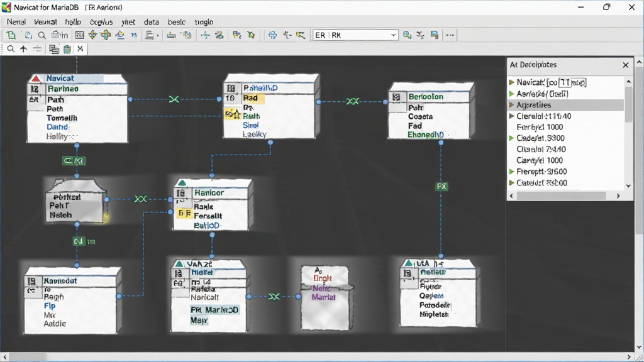Click the new document icon in the toolbar
This screenshot has height=362, width=644.
pos(11,35)
